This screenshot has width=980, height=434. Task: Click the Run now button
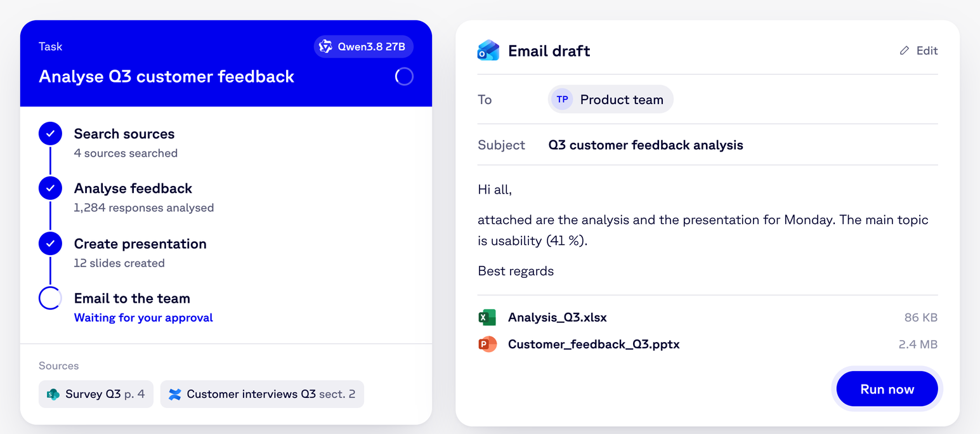(887, 389)
